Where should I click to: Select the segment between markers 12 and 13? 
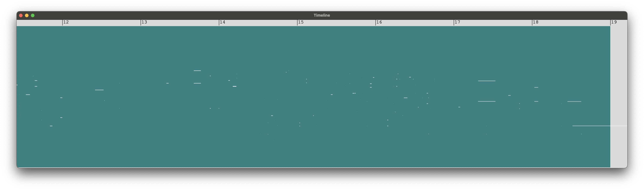99,90
